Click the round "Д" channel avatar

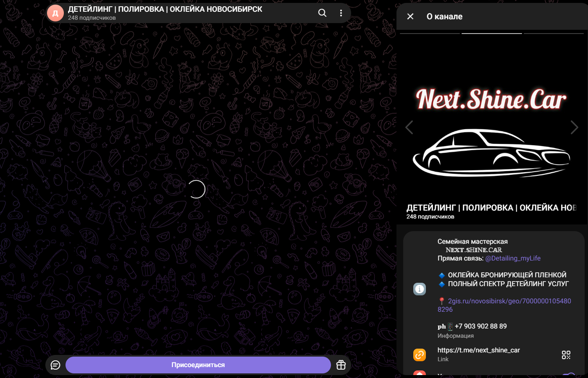click(x=55, y=13)
